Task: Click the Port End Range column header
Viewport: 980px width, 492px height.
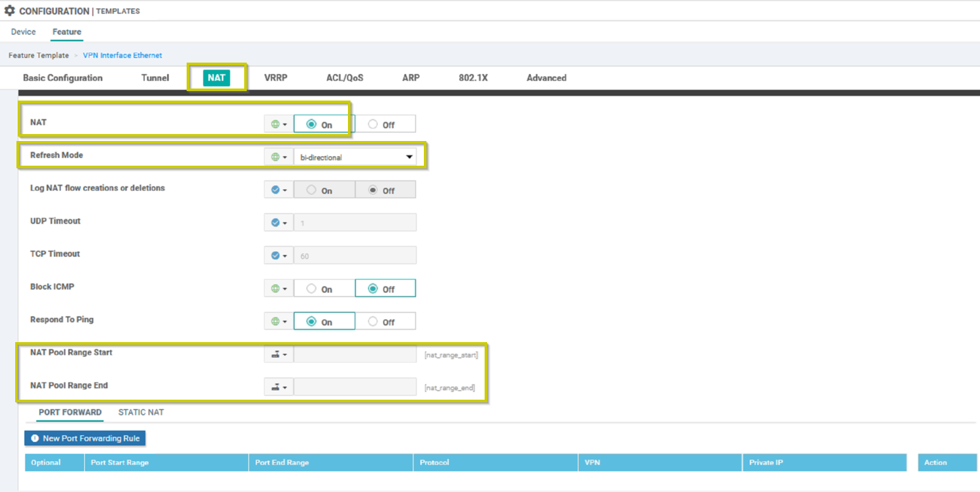Action: click(331, 462)
